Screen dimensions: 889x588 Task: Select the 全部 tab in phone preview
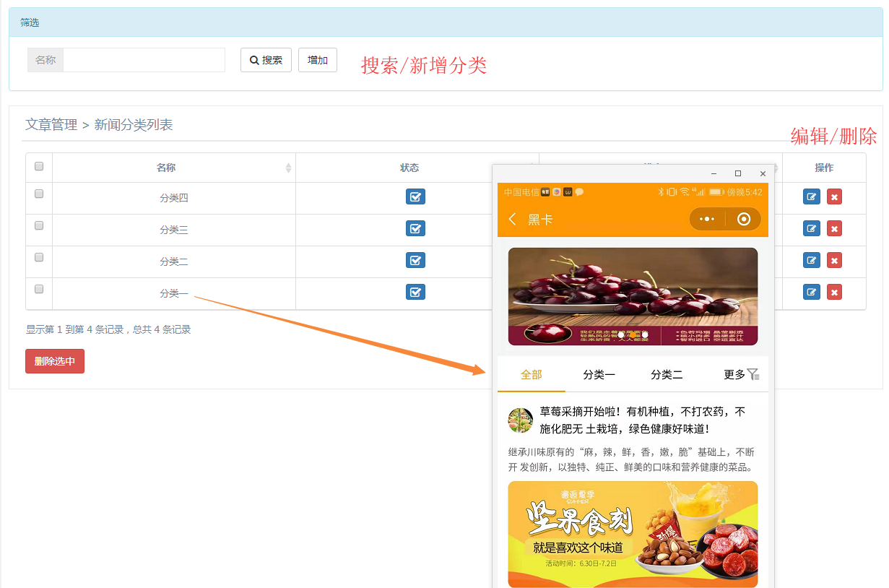(x=532, y=374)
